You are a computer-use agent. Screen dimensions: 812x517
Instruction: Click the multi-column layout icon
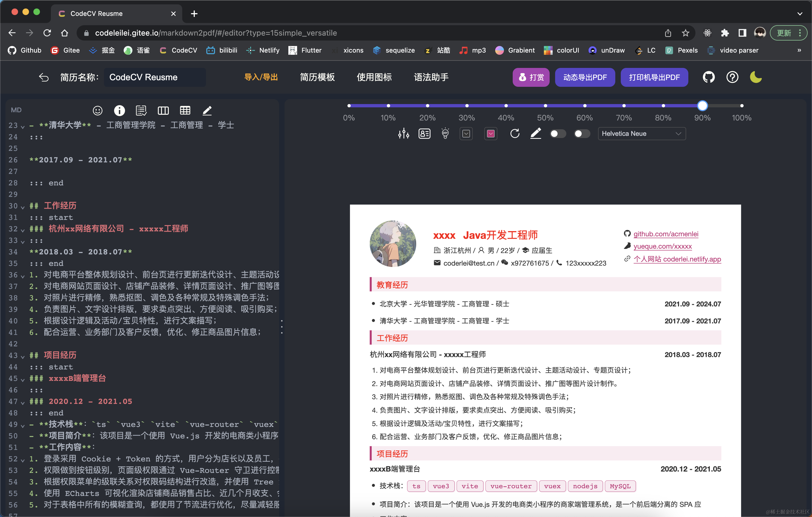click(x=163, y=110)
